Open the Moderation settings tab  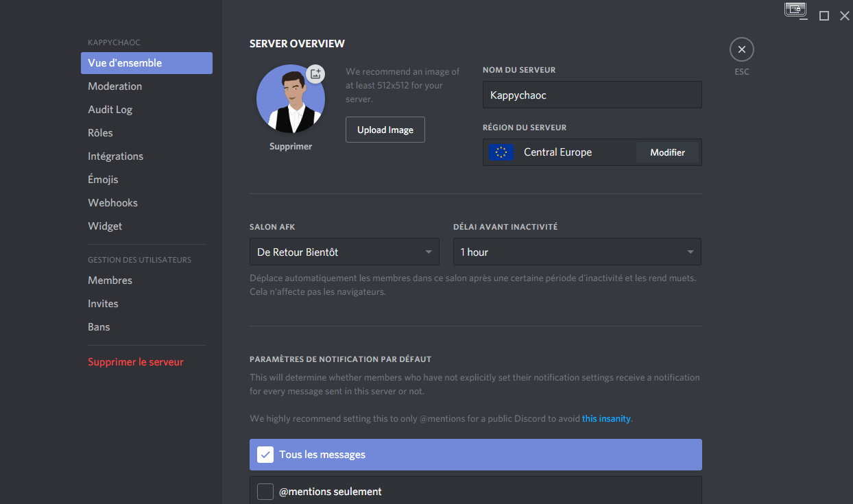coord(115,86)
